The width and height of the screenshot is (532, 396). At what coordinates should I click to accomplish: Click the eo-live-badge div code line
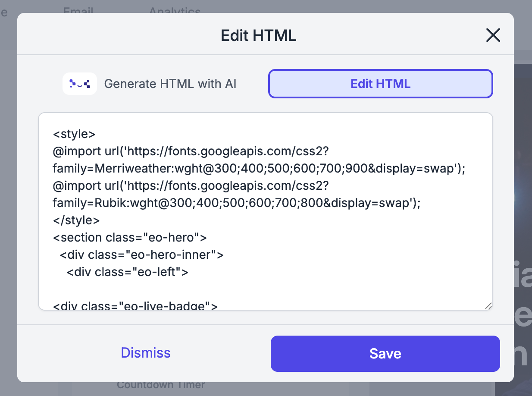[135, 306]
